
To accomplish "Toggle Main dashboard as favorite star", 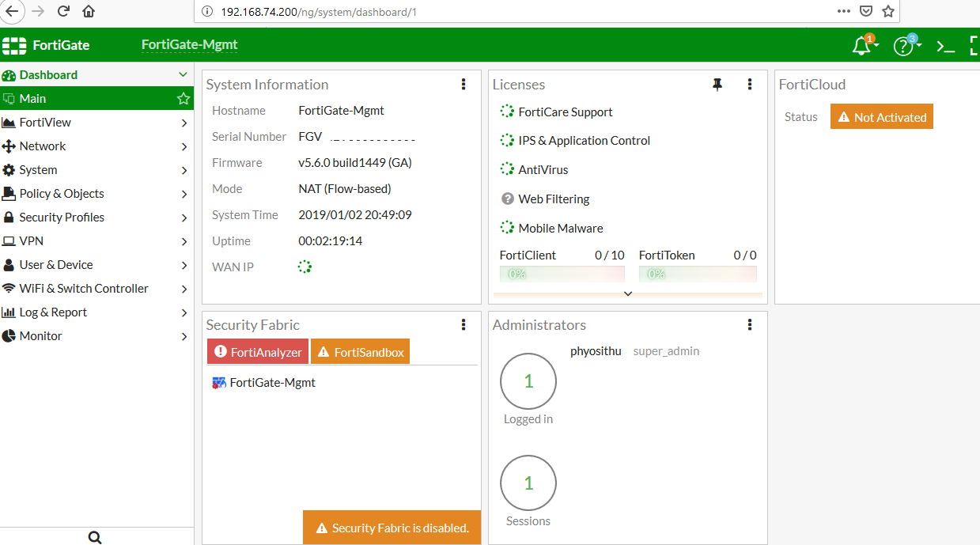I will click(184, 98).
